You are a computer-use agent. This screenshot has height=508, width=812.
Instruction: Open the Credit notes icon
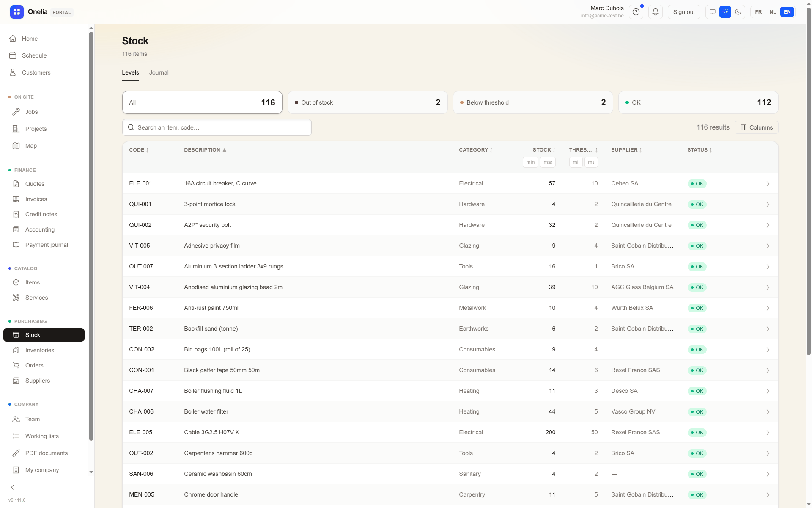[16, 214]
